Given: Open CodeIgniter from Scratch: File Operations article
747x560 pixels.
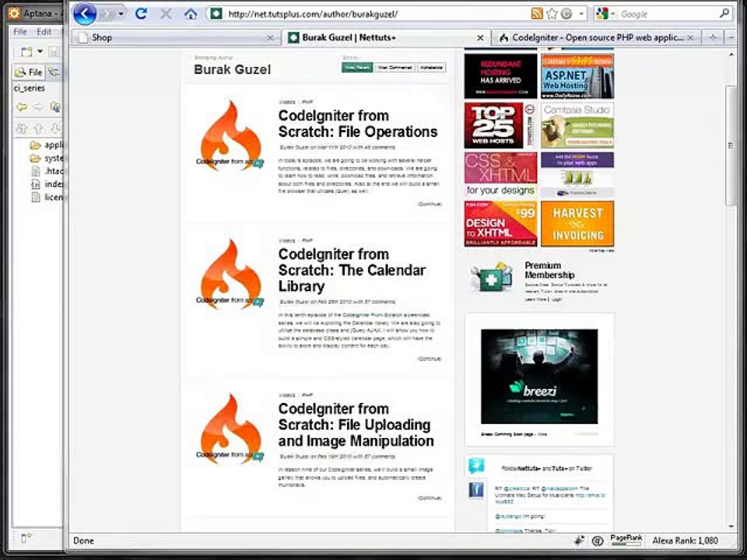Looking at the screenshot, I should pos(358,124).
